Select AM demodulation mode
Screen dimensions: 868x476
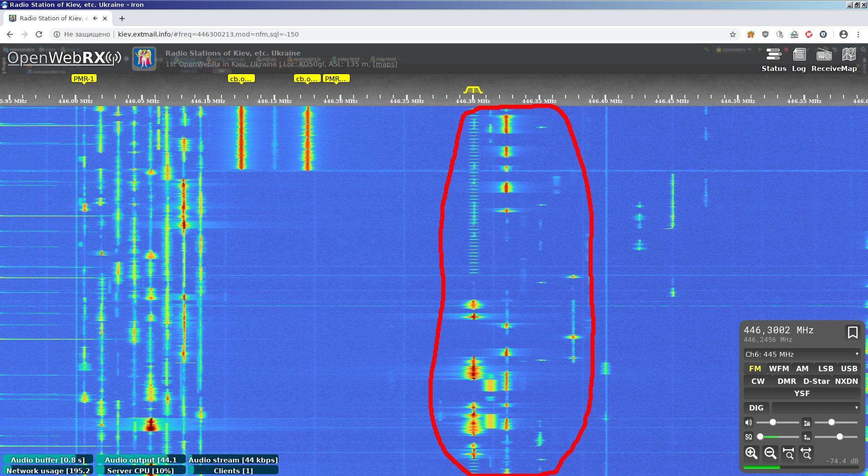[x=802, y=369]
